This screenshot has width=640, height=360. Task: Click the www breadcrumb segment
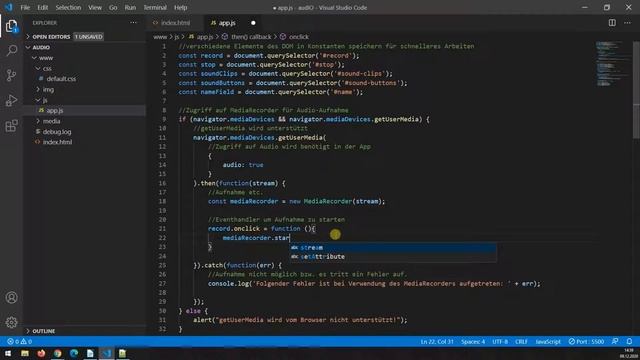click(160, 37)
